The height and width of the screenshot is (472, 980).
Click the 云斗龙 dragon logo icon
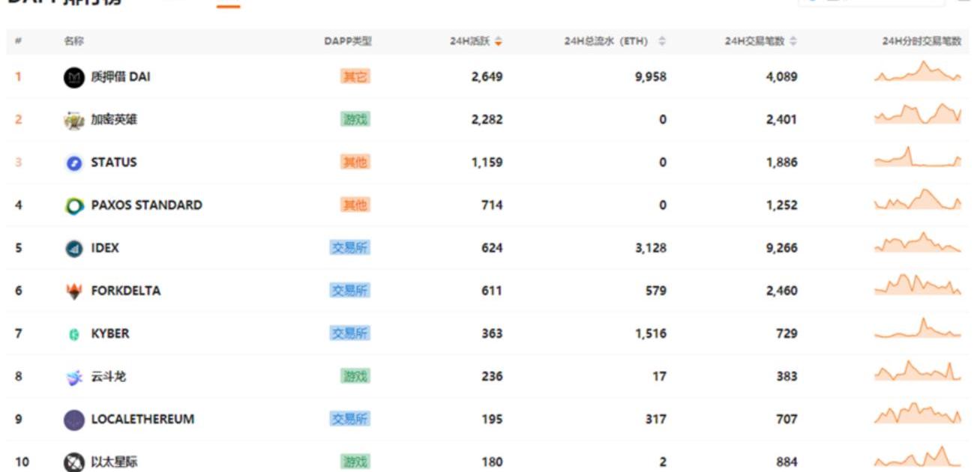click(73, 378)
